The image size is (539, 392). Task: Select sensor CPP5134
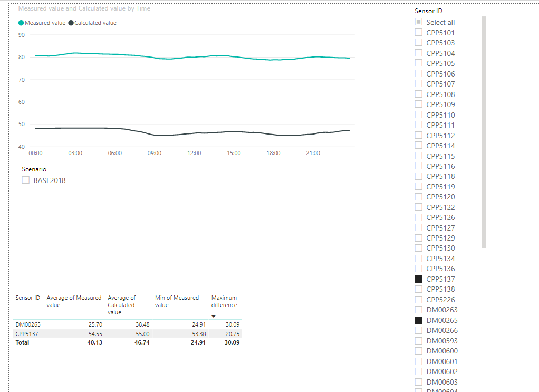[x=418, y=258]
